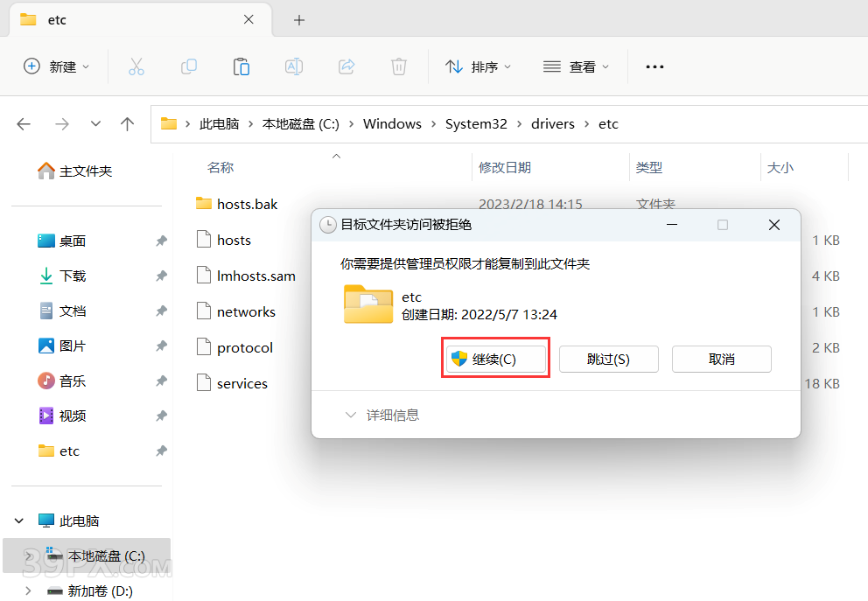Viewport: 868px width, 601px height.
Task: Click the Paste icon in the toolbar
Action: [241, 66]
